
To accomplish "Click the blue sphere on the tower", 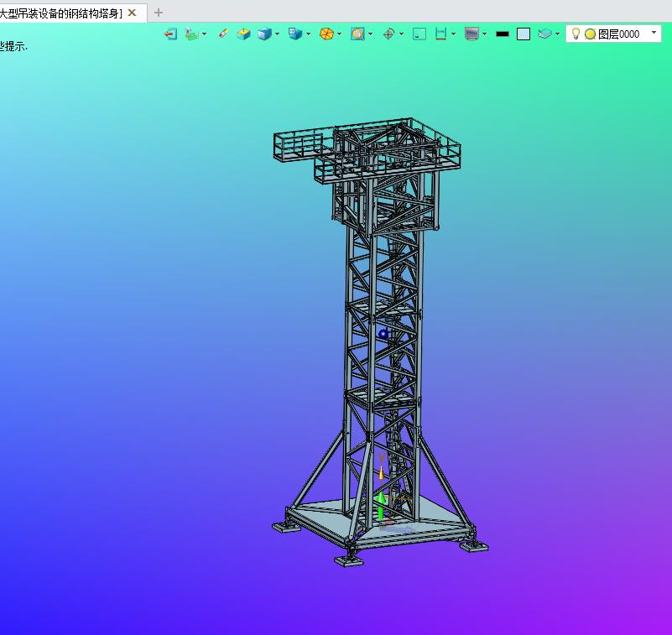I will 383,334.
